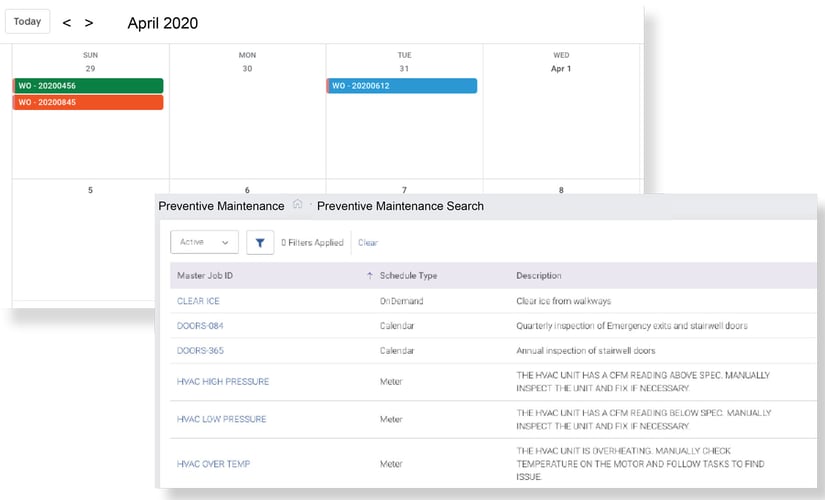Sort by Master Job ID column
Image resolution: width=825 pixels, height=500 pixels.
click(x=204, y=276)
